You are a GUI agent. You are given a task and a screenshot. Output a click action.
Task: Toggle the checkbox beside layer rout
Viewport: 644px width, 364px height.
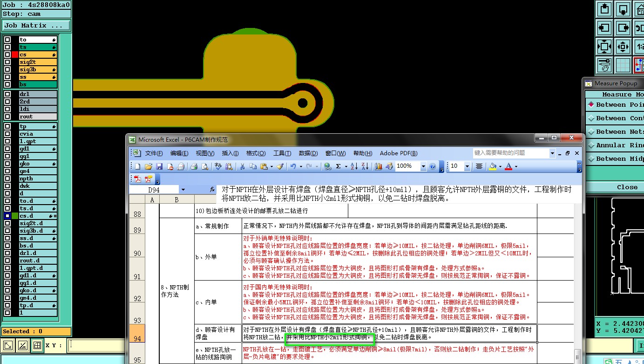click(7, 117)
